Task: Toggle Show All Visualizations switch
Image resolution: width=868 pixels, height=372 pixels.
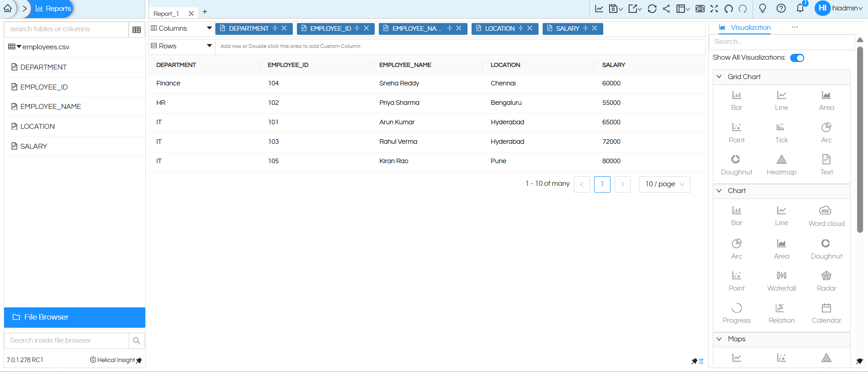Action: (797, 58)
